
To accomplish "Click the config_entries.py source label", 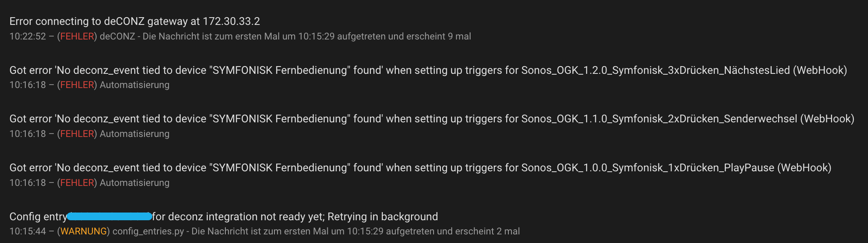I will coord(148,231).
